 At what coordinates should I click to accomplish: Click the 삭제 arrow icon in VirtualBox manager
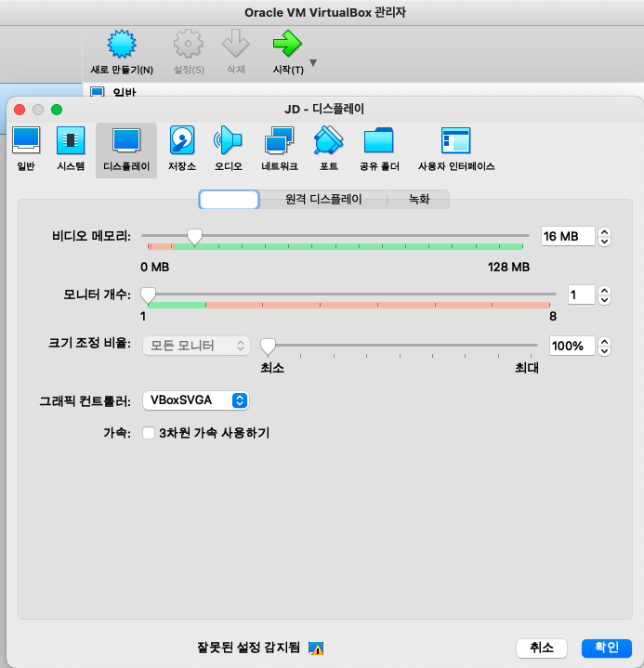[236, 43]
